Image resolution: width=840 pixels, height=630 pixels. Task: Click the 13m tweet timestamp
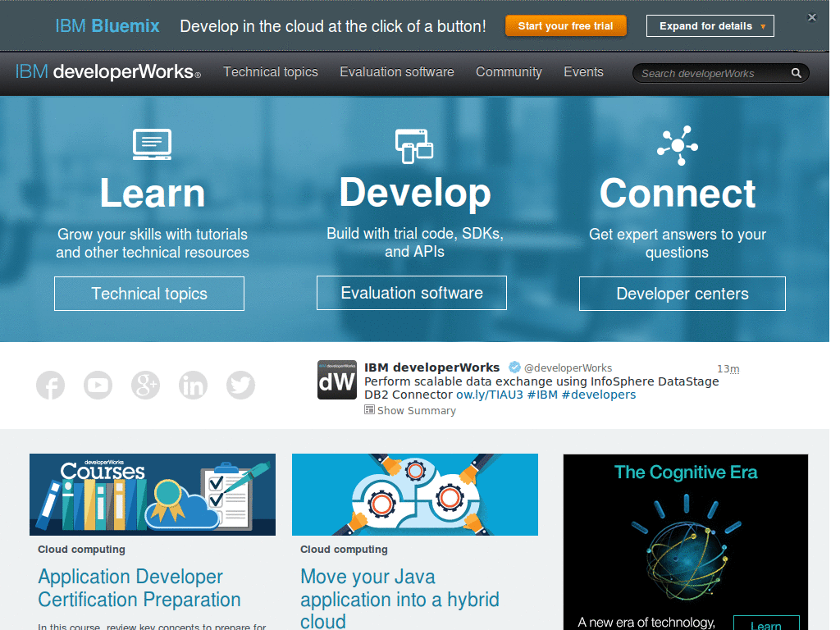click(728, 368)
